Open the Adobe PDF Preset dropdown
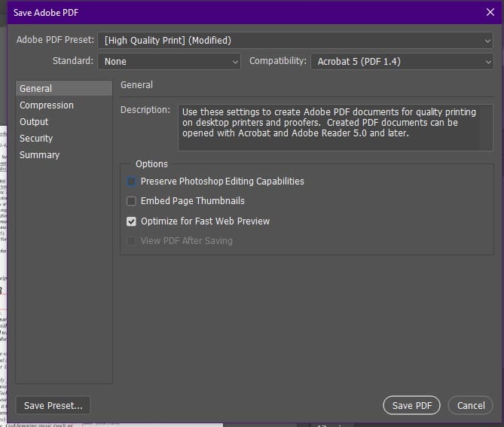Viewport: 504px width, 427px height. pyautogui.click(x=295, y=41)
